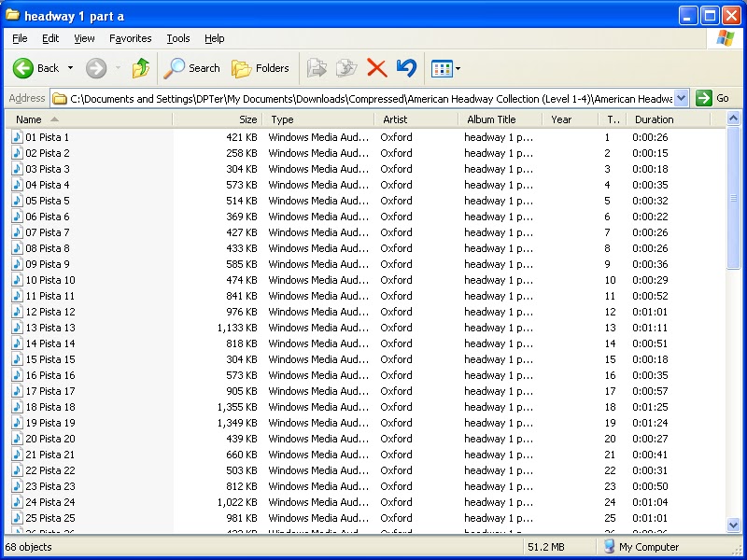The height and width of the screenshot is (560, 747).
Task: Select the file name 21 Pista 21
Action: click(50, 455)
